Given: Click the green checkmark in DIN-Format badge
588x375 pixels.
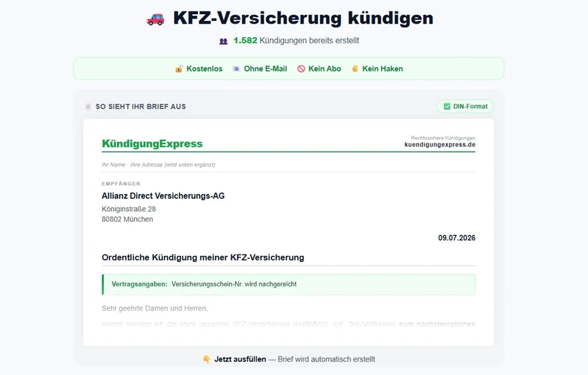Looking at the screenshot, I should click(447, 107).
